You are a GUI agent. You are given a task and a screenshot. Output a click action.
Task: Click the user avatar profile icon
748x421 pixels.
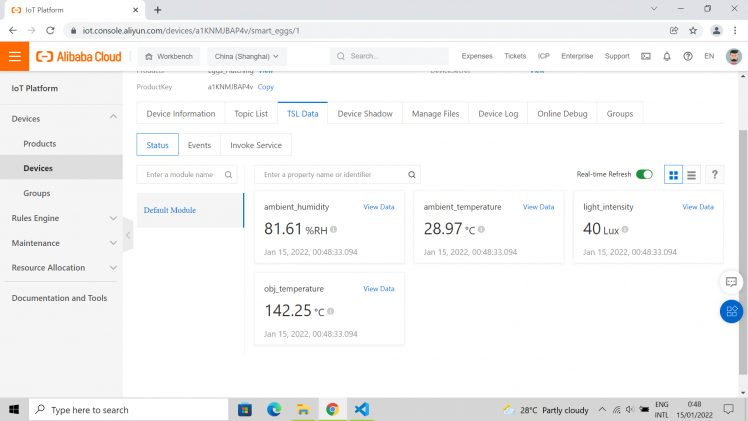[733, 57]
